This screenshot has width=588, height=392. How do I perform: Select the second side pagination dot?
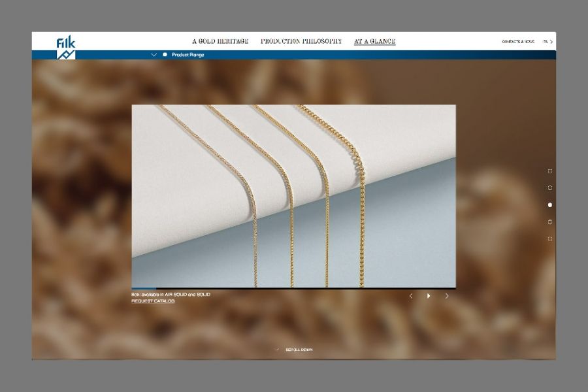550,188
